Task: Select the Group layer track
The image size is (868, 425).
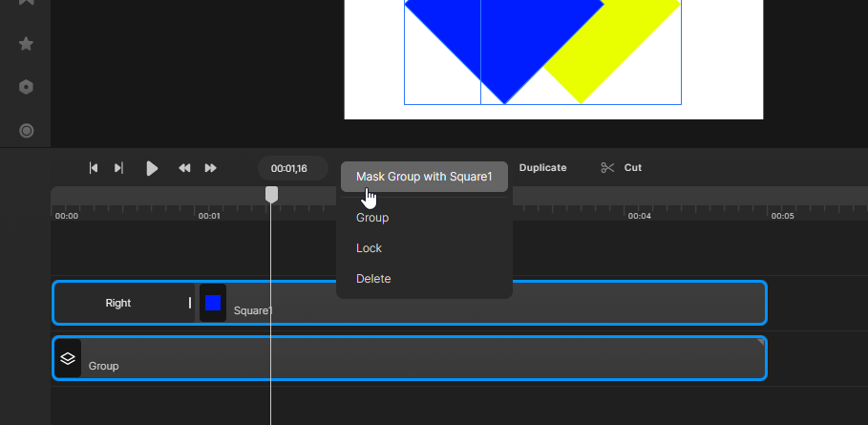Action: [x=410, y=358]
